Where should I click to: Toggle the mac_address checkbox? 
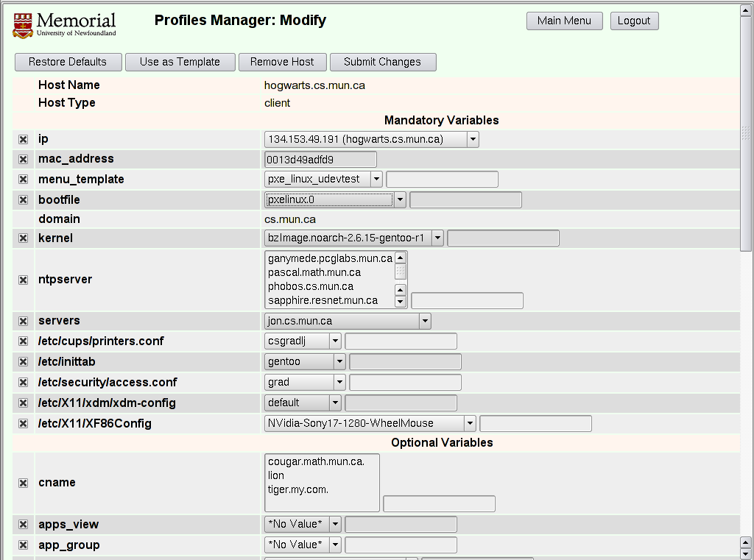23,159
